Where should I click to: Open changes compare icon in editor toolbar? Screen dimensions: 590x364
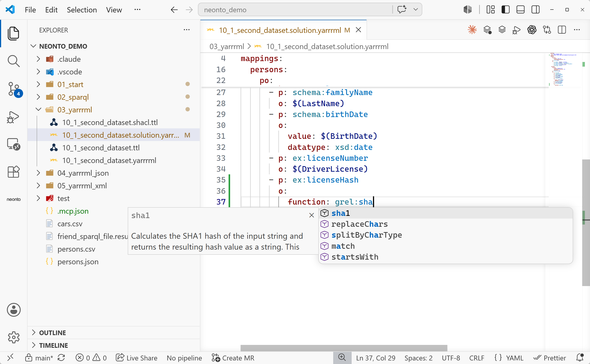pos(547,30)
